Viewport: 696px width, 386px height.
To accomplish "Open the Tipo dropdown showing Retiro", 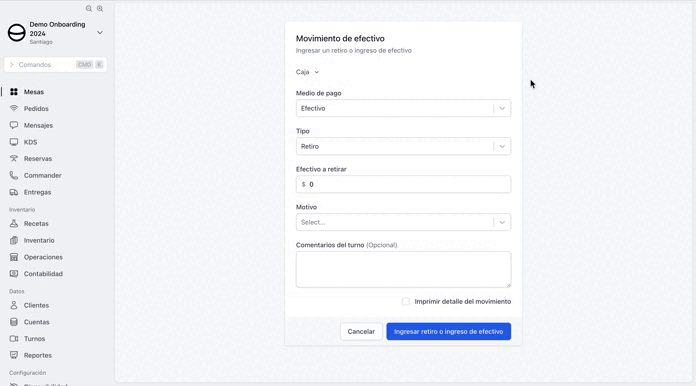I will point(403,146).
